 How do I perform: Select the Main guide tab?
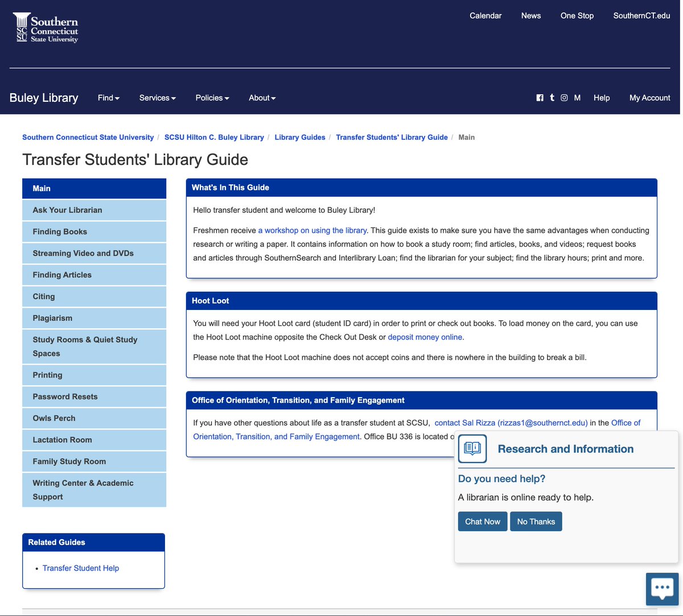94,188
